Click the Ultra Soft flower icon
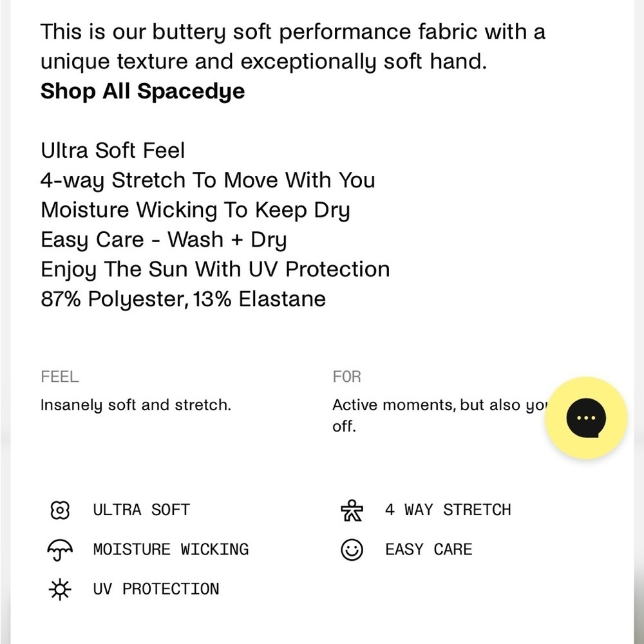The width and height of the screenshot is (644, 644). 60,510
